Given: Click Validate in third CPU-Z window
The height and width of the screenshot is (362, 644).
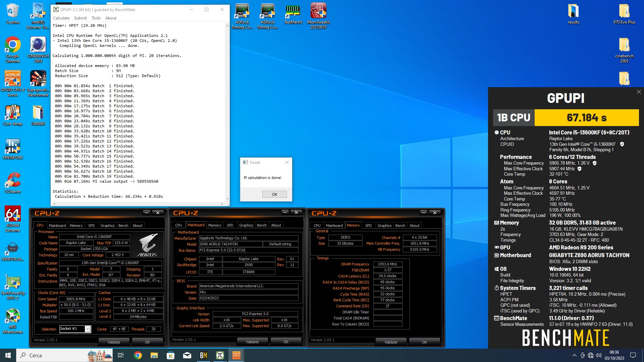Looking at the screenshot, I should tap(391, 342).
